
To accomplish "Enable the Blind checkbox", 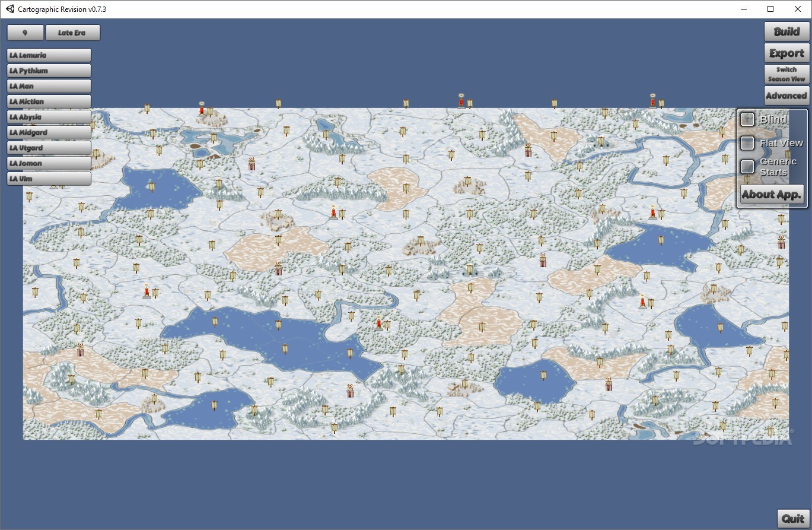I will tap(747, 119).
